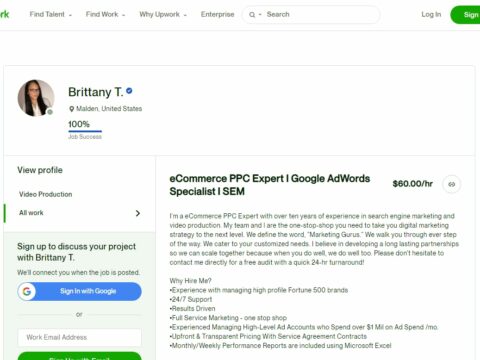The image size is (480, 360).
Task: Select the All work profile tab
Action: point(80,213)
